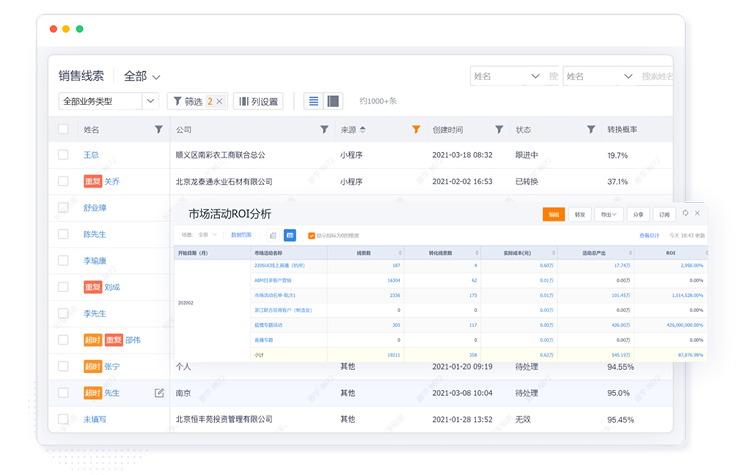Refresh the 市场活动ROI分析 panel
This screenshot has height=475, width=744.
click(x=685, y=214)
